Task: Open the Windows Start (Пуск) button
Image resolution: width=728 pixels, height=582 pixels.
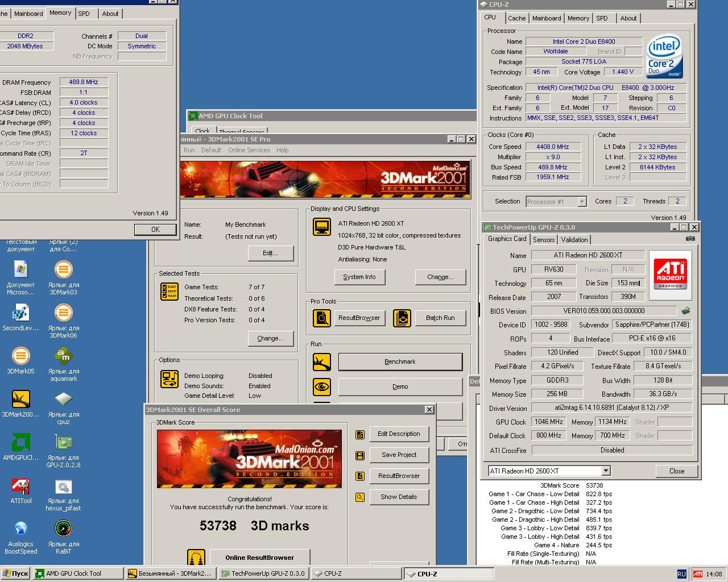Action: pos(15,573)
